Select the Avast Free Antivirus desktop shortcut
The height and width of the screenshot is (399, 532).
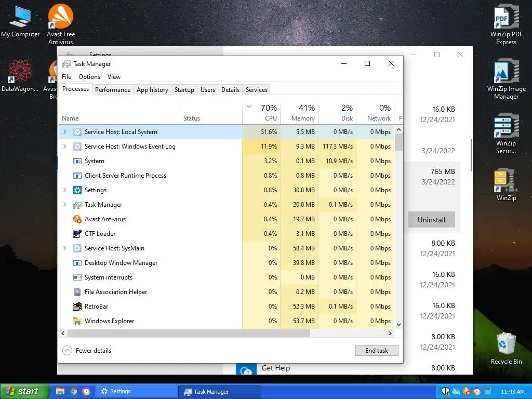(61, 24)
